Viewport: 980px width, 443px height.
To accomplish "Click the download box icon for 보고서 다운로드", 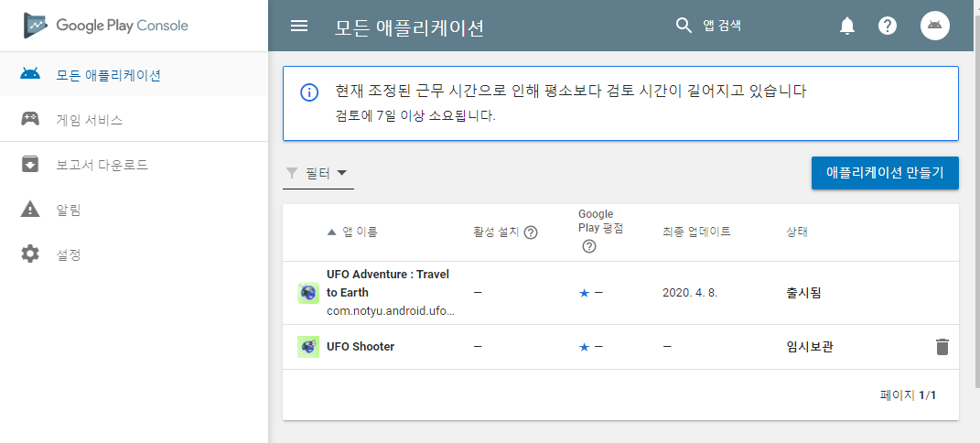I will (x=30, y=165).
